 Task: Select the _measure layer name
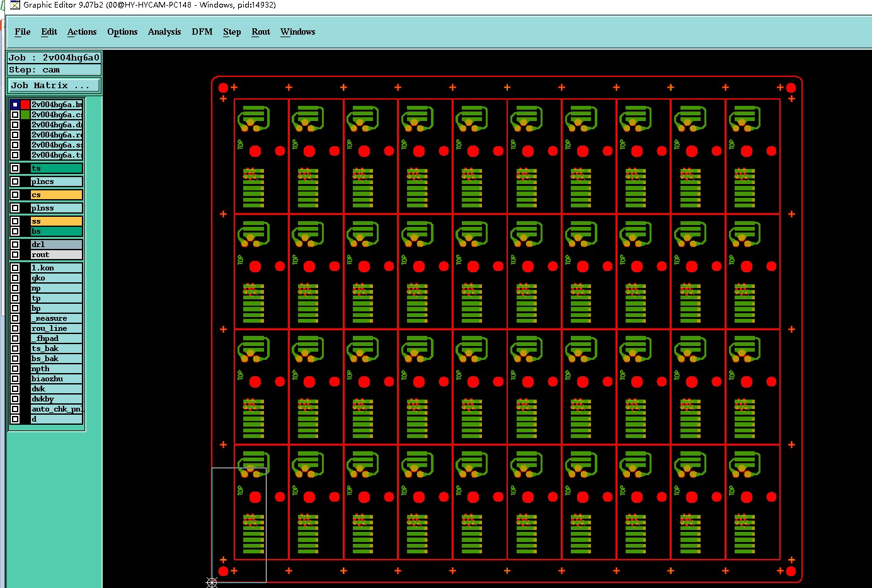tap(57, 318)
